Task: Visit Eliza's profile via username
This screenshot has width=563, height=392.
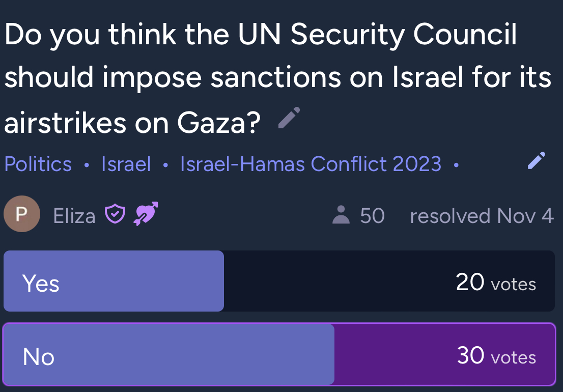Action: 74,216
